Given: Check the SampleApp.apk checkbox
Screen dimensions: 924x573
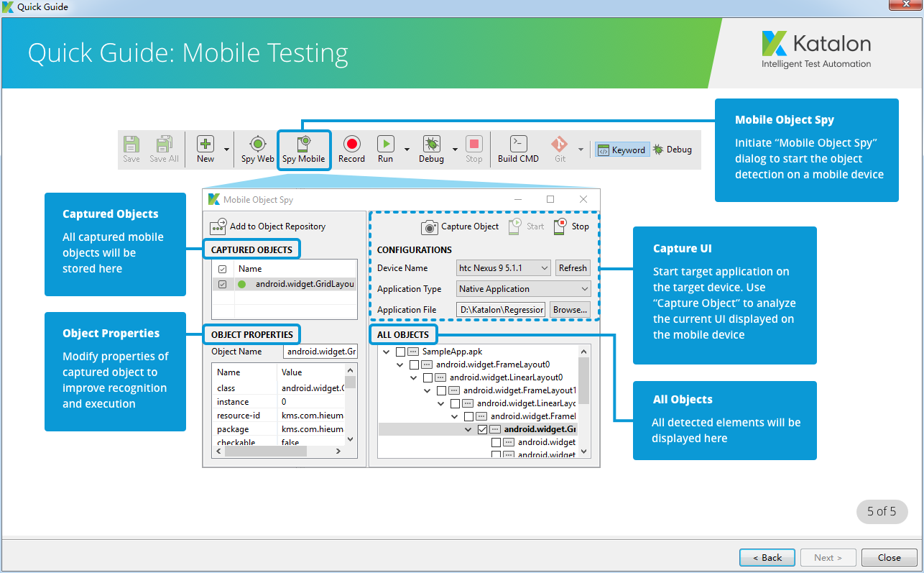Looking at the screenshot, I should point(400,352).
